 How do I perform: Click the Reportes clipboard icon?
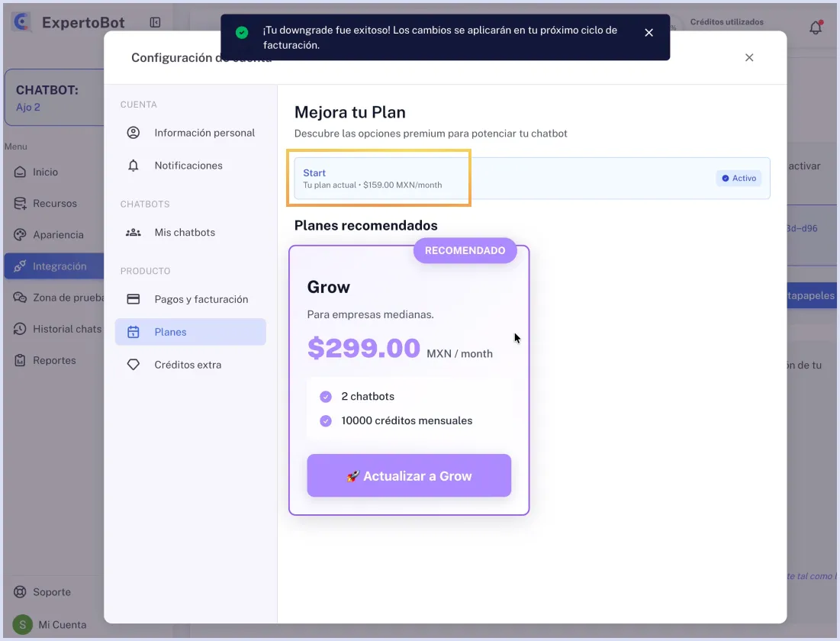(20, 360)
